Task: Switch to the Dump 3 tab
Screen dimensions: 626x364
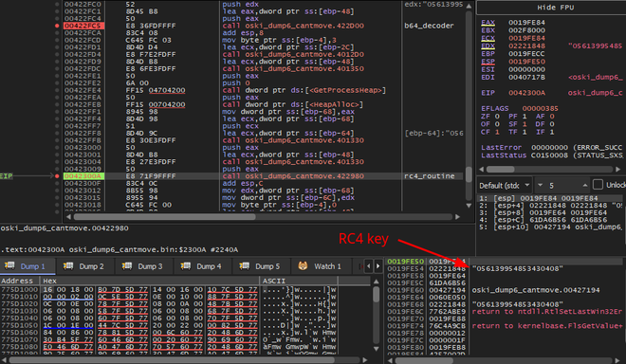Action: (144, 266)
